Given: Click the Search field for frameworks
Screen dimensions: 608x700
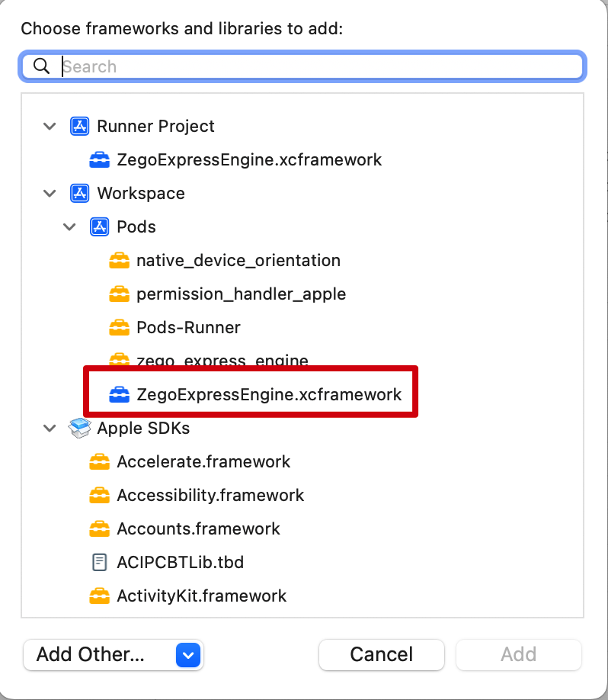Looking at the screenshot, I should coord(302,66).
